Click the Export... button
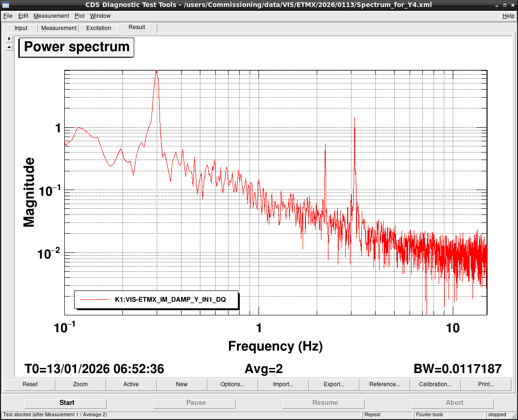 point(334,384)
